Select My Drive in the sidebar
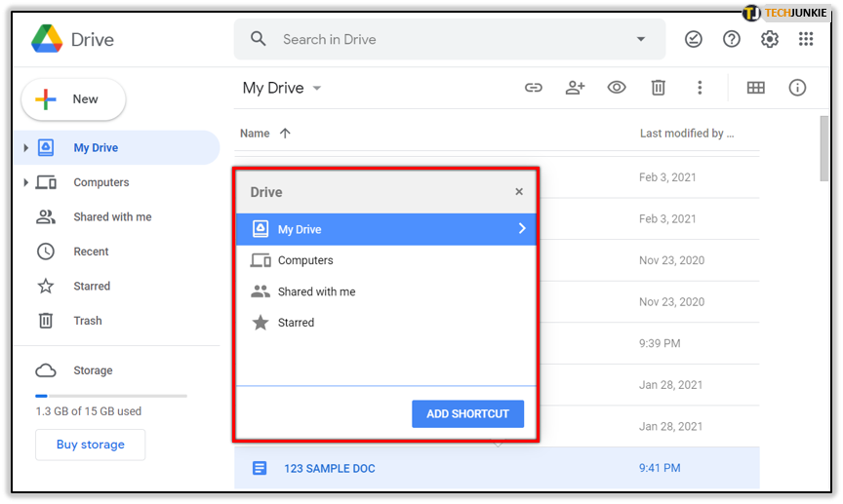 tap(115, 148)
